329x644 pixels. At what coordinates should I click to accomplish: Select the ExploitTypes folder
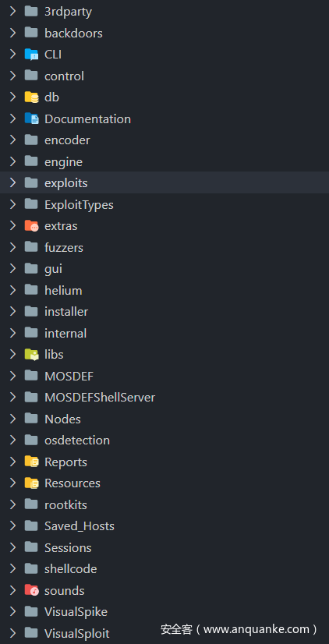coord(164,204)
